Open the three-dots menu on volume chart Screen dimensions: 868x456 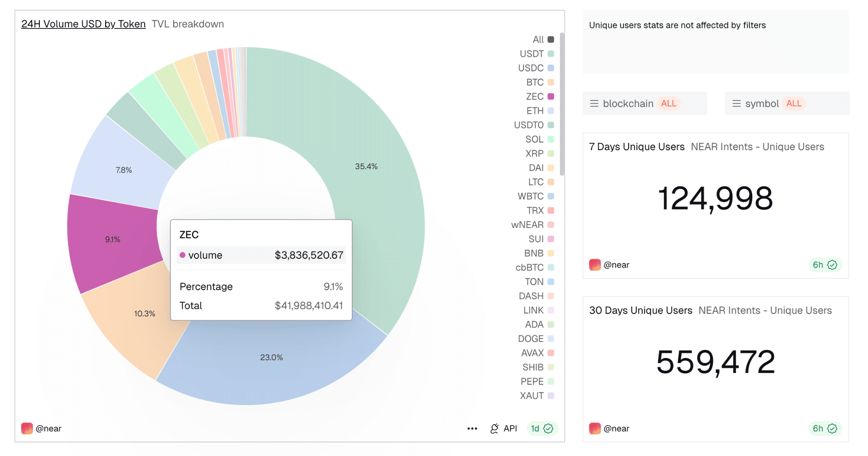coord(472,428)
